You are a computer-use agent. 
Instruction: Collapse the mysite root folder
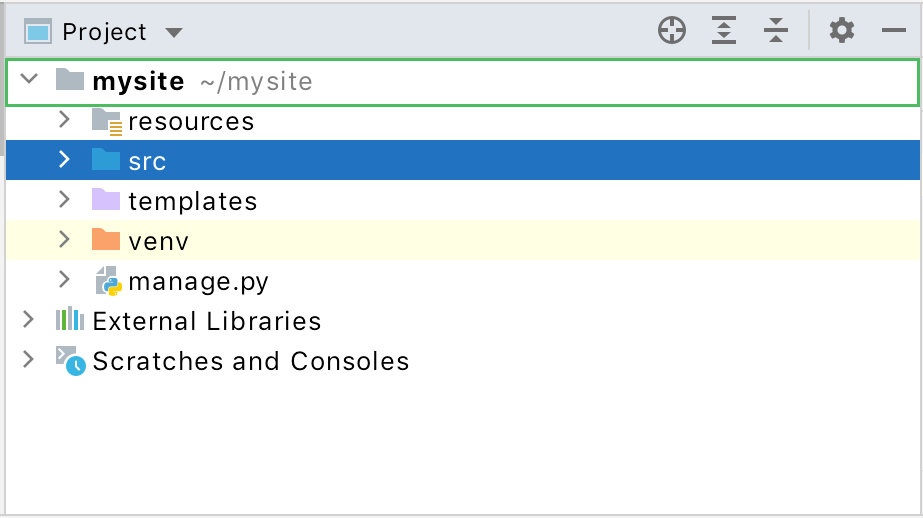[29, 79]
